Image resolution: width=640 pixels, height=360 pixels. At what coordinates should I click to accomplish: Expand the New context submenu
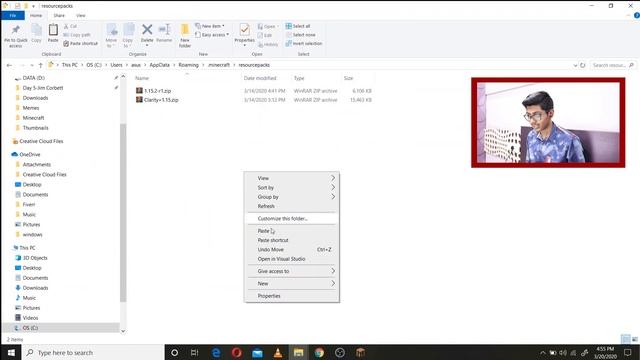(291, 283)
